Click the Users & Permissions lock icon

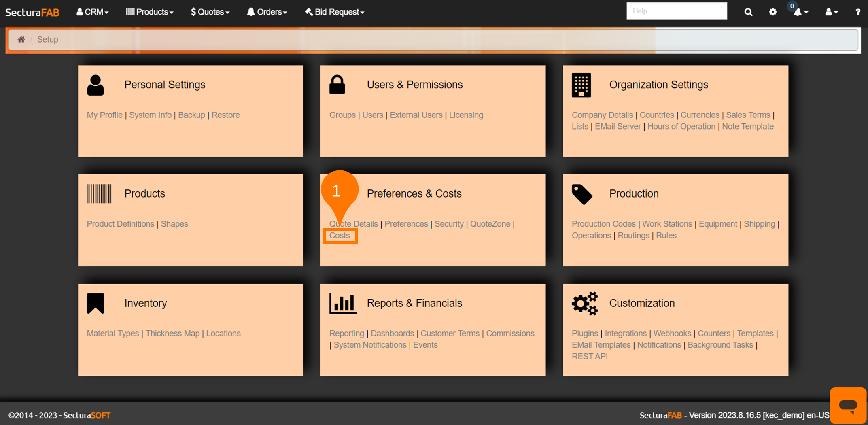[337, 85]
